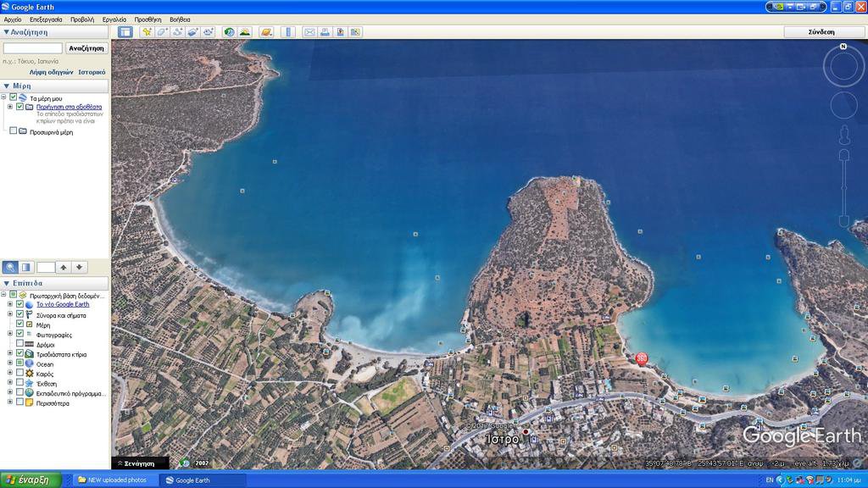Uncheck the Φωτογραφίες layer checkbox
868x488 pixels.
pos(19,334)
